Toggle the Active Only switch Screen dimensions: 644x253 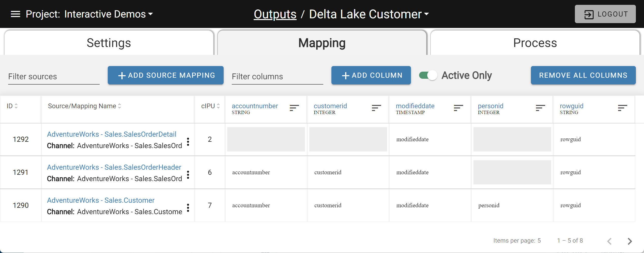click(428, 75)
